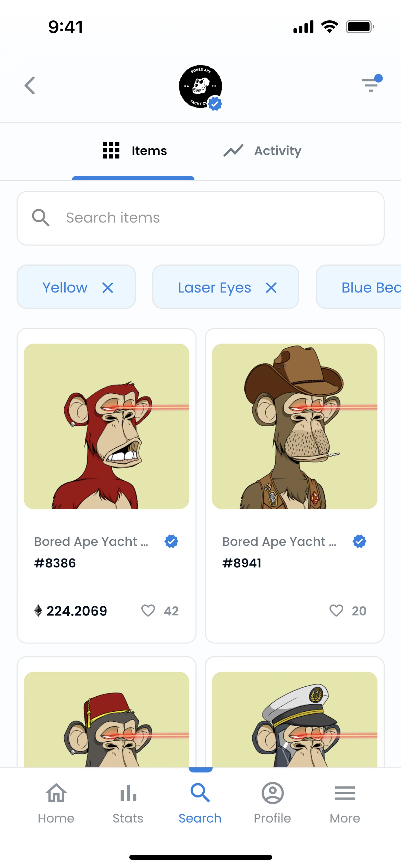
Task: Select the Items tab
Action: click(135, 151)
